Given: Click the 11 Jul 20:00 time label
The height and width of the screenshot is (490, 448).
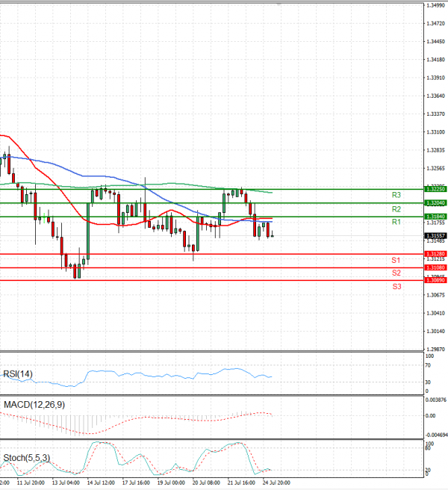Looking at the screenshot, I should tap(31, 483).
